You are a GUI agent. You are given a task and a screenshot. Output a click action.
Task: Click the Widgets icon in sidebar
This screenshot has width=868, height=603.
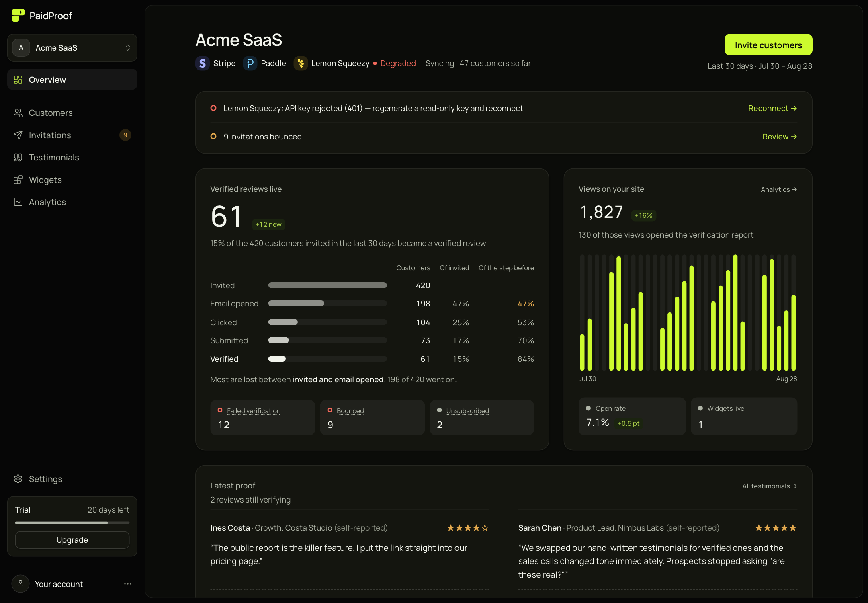18,180
